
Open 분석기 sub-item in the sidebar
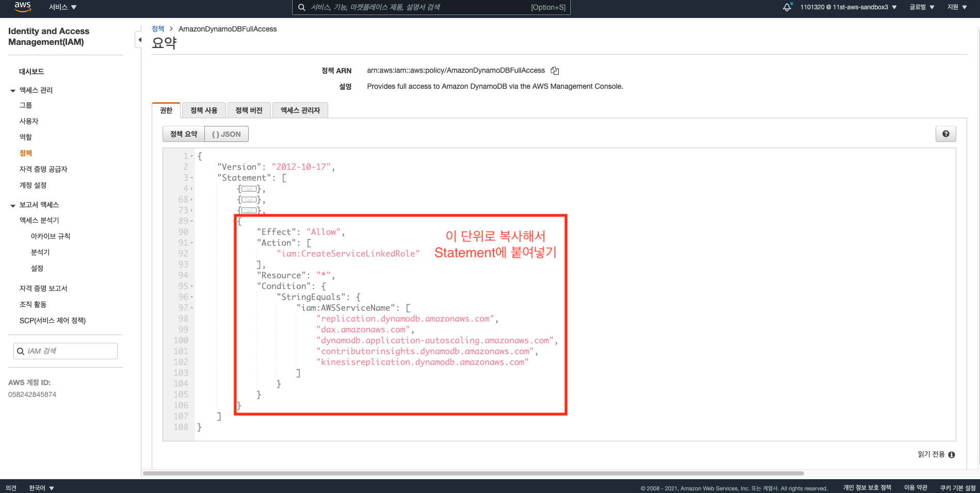(x=40, y=252)
